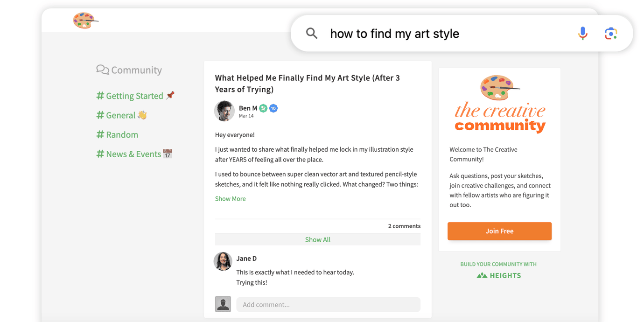Image resolution: width=644 pixels, height=322 pixels.
Task: Click the search magnifier icon
Action: 312,33
